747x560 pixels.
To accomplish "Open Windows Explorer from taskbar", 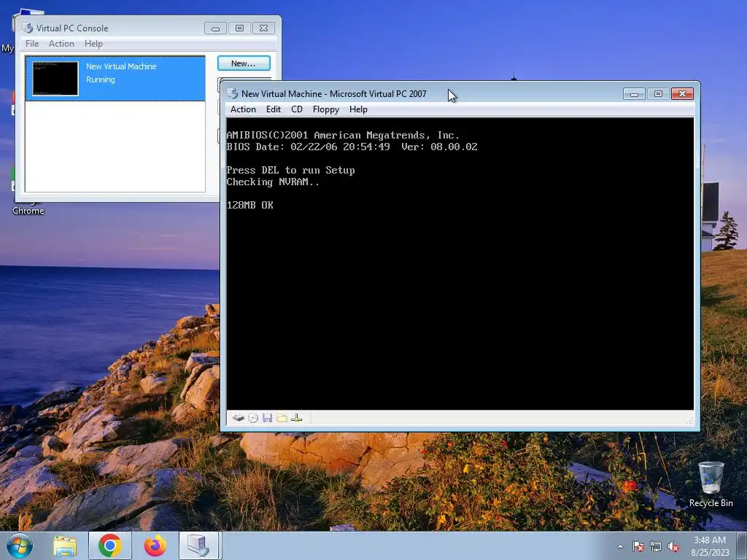I will pos(65,545).
